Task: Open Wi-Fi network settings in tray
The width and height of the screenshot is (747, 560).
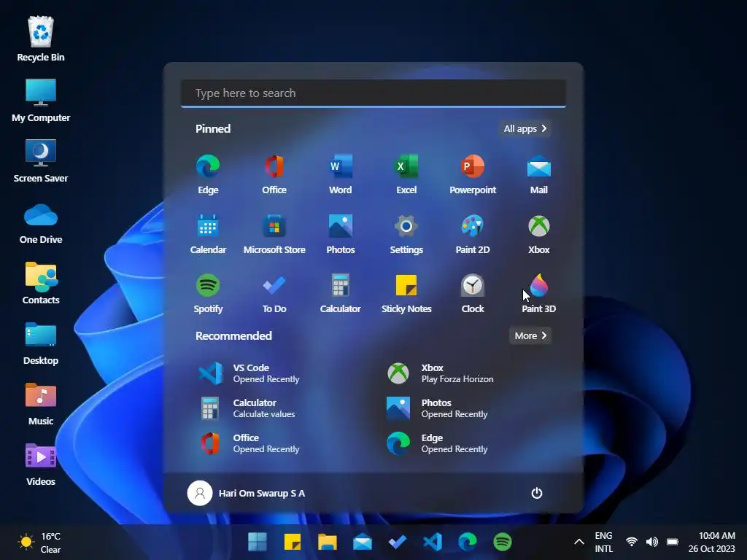Action: [x=632, y=542]
